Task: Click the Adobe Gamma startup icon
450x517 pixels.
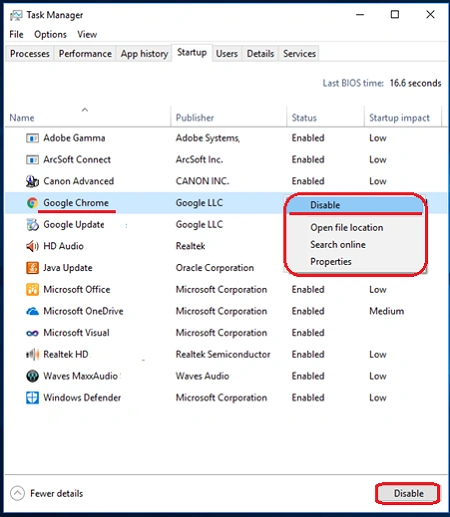Action: click(x=32, y=138)
